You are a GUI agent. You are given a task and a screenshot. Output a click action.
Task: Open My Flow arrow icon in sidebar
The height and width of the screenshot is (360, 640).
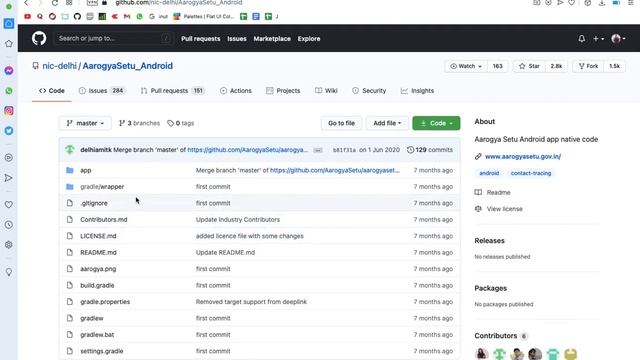pos(9,178)
